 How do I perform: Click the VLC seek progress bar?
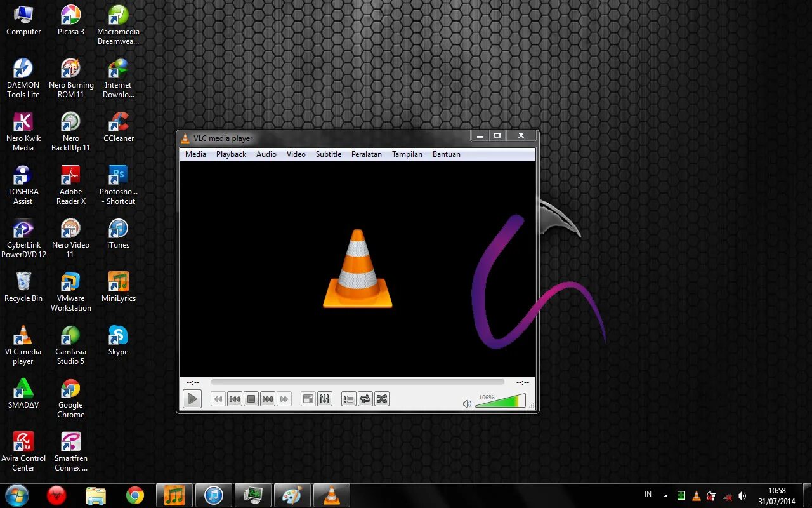(x=358, y=382)
